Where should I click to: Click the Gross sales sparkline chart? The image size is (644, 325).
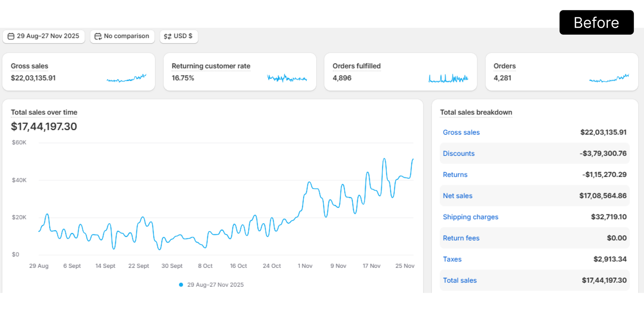pyautogui.click(x=126, y=78)
